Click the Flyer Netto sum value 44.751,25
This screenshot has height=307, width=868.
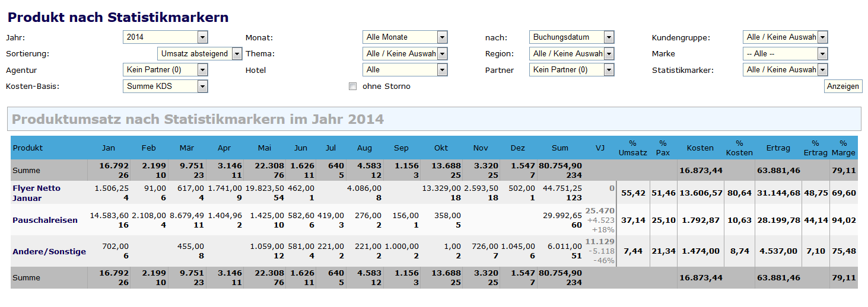562,188
